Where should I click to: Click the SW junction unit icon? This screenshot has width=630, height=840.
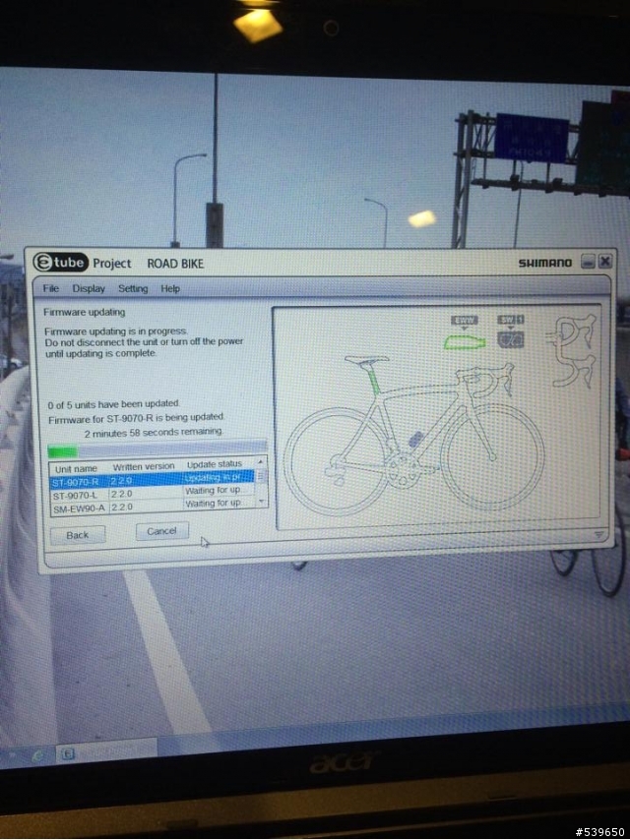click(x=510, y=339)
